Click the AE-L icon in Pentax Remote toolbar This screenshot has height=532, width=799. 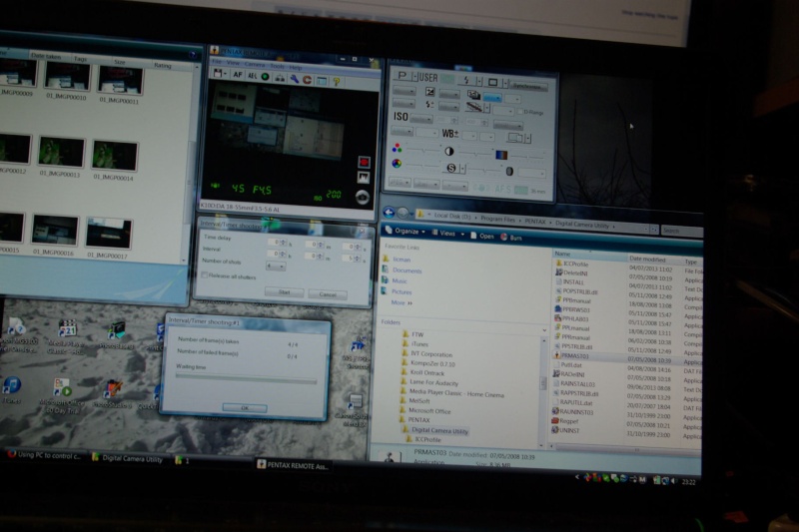click(252, 76)
